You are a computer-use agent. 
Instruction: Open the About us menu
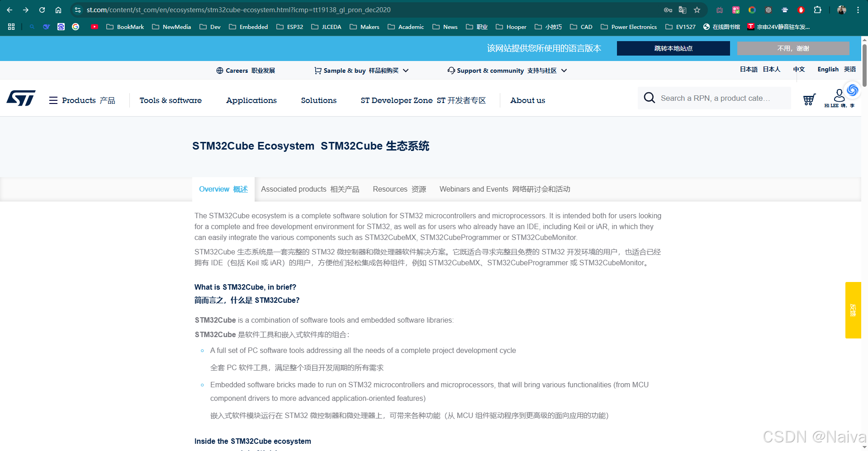(528, 100)
